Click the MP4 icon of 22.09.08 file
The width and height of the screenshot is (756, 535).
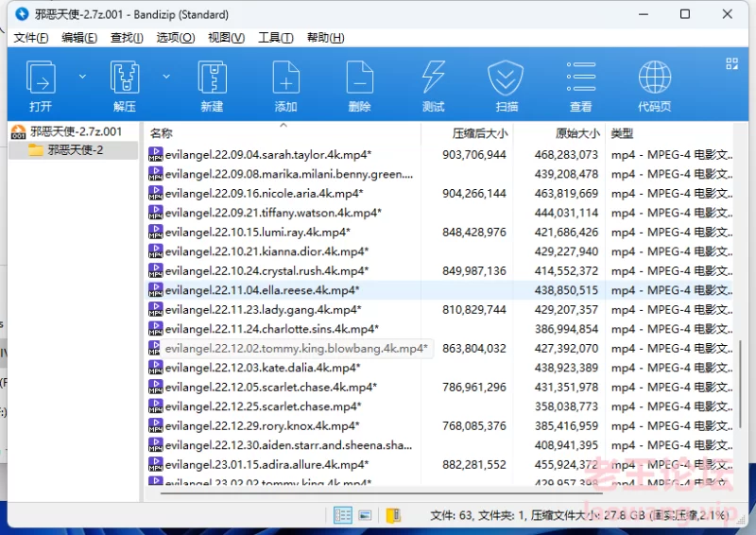tap(155, 174)
